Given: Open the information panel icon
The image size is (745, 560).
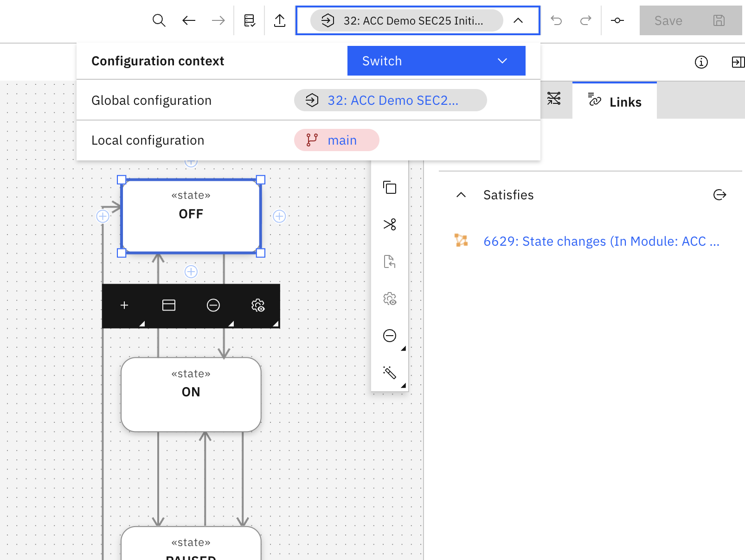Looking at the screenshot, I should click(x=701, y=62).
